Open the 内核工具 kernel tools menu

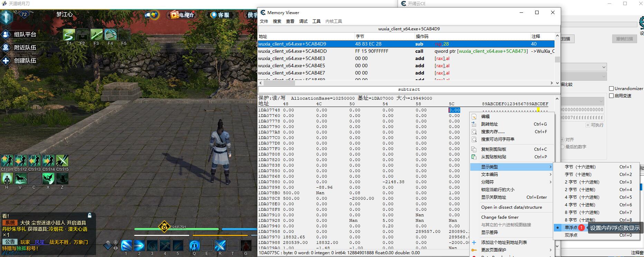[334, 21]
